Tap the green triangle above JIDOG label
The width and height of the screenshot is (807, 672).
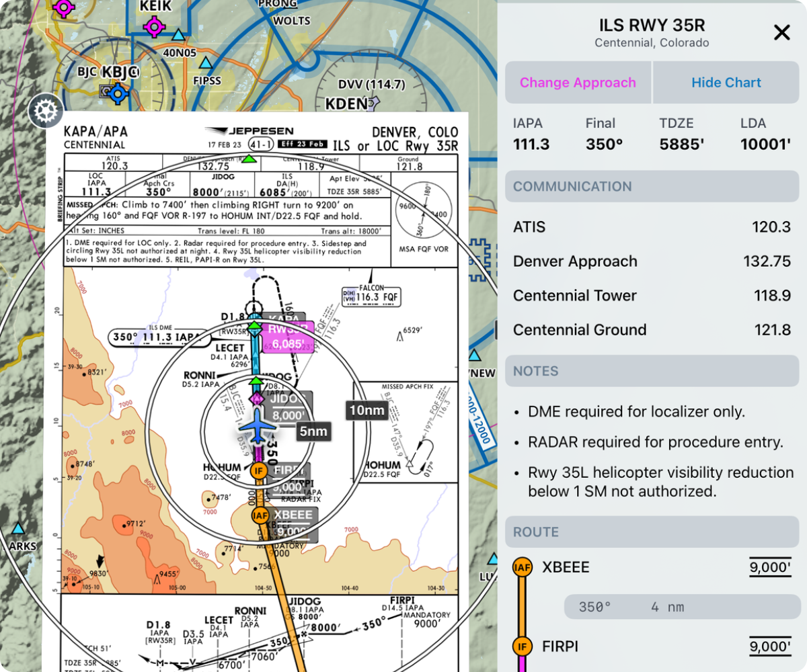pos(256,381)
